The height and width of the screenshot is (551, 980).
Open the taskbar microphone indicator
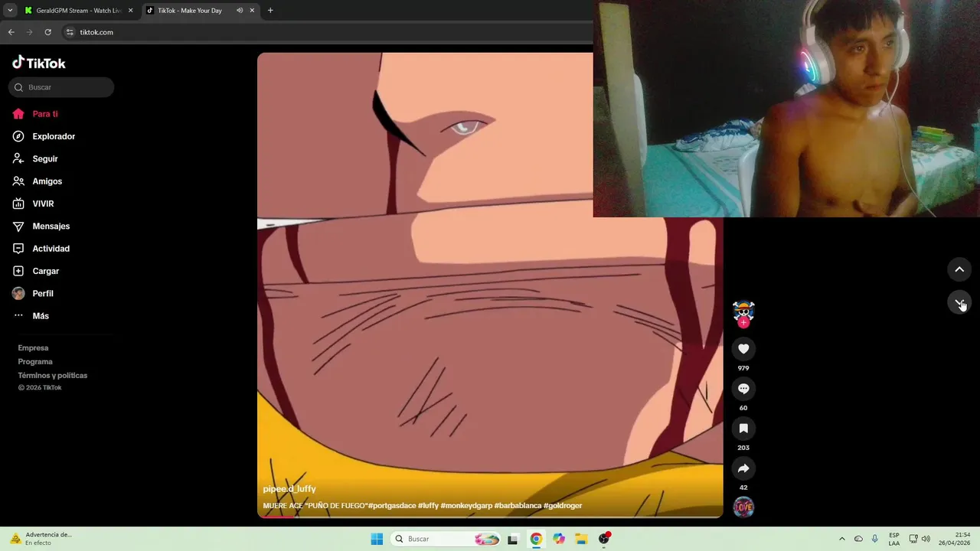[x=875, y=539]
